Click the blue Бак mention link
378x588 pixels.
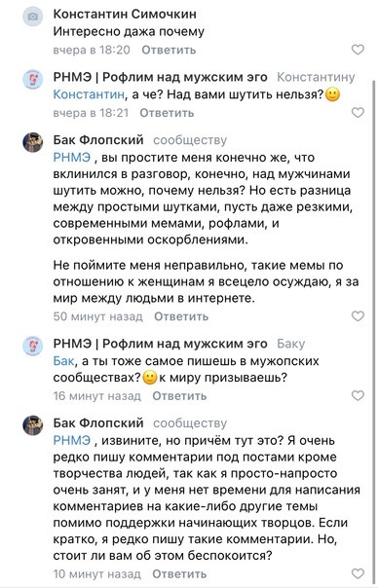[x=63, y=361]
